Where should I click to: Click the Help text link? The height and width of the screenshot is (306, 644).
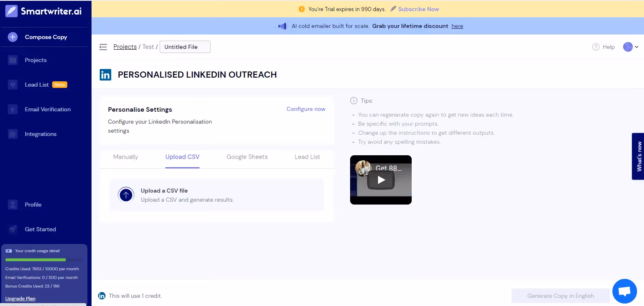click(609, 47)
